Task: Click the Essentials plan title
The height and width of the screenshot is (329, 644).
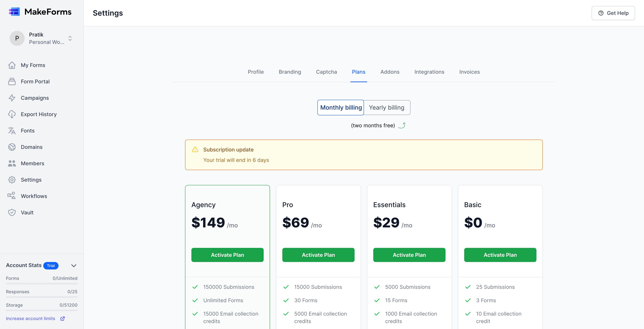Action: point(389,205)
